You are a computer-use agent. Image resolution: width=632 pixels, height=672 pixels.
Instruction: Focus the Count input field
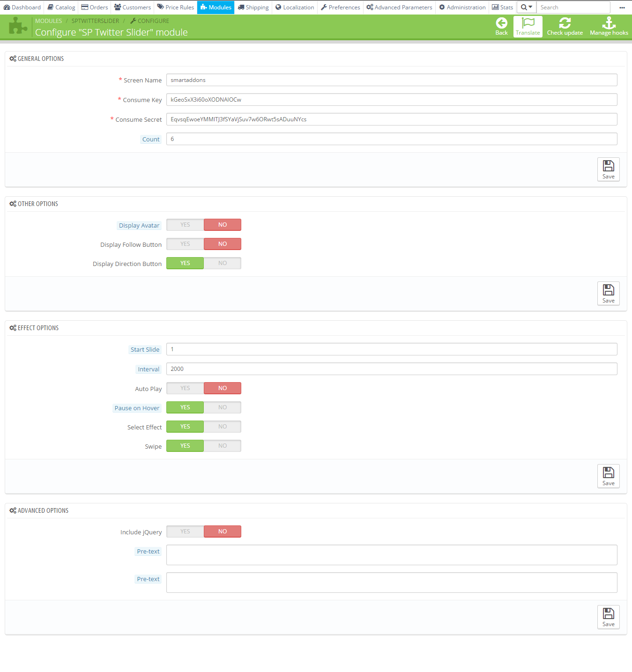point(392,139)
